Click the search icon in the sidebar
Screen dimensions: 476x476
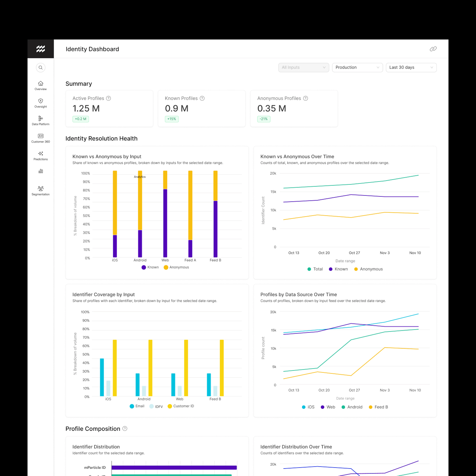coord(41,68)
